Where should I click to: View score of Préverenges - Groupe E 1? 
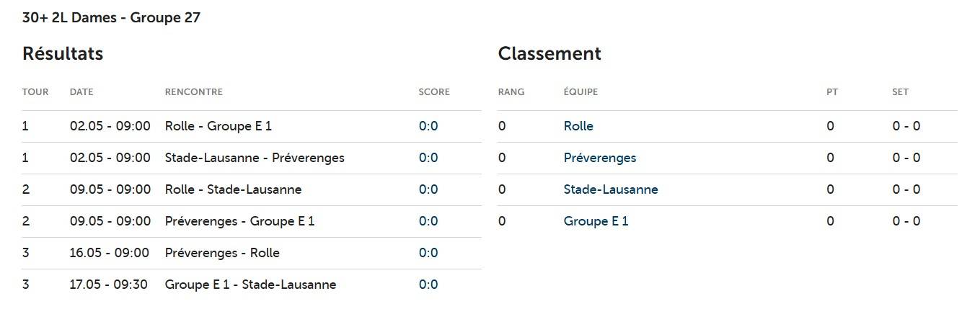[428, 221]
